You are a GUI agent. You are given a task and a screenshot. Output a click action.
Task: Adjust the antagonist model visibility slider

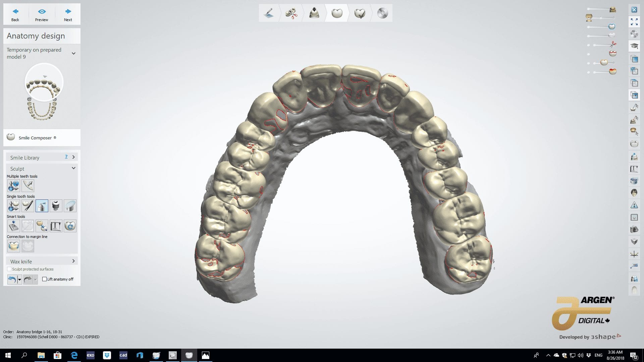tap(589, 17)
